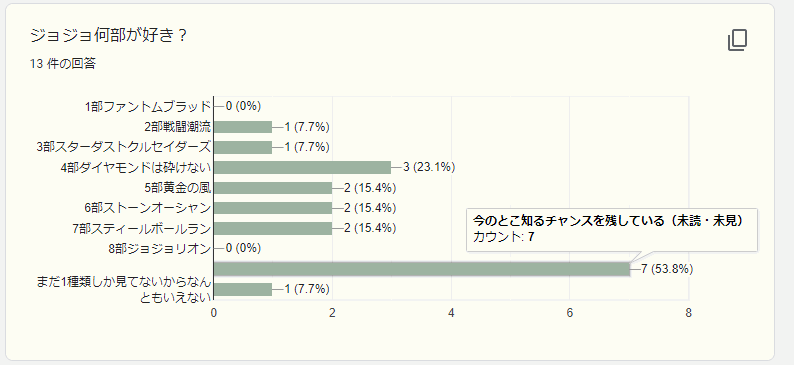Screen dimensions: 794x365
Task: Click the x-axis tick label 8
Action: point(689,313)
